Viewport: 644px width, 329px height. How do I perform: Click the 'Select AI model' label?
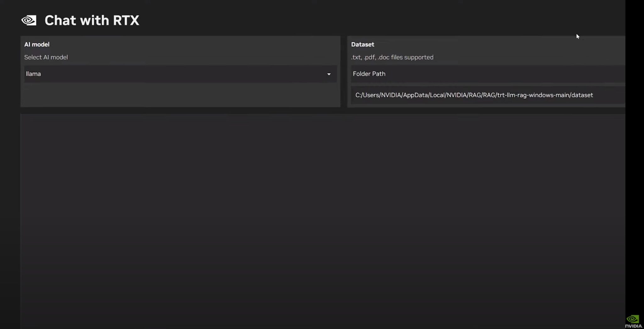pos(46,57)
